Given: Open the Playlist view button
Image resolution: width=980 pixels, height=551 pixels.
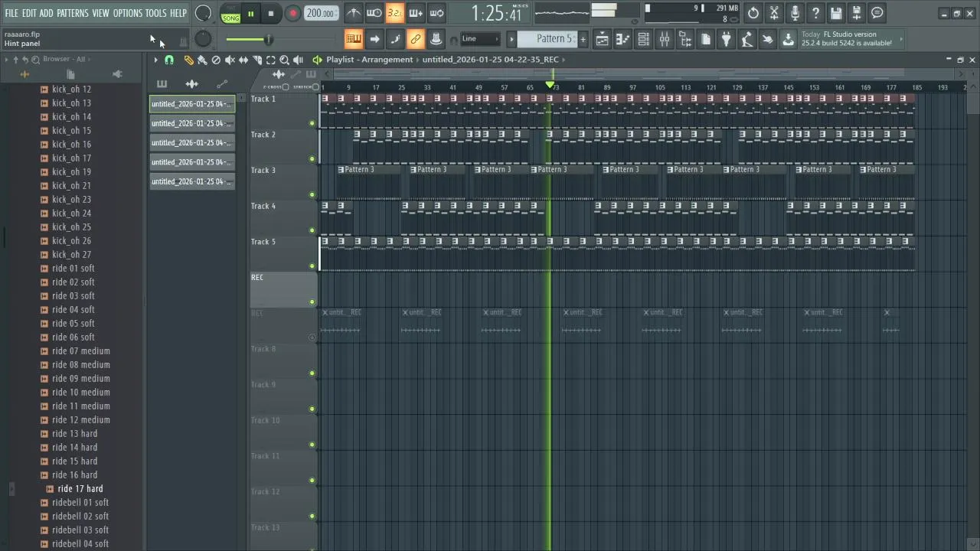Looking at the screenshot, I should (x=603, y=39).
